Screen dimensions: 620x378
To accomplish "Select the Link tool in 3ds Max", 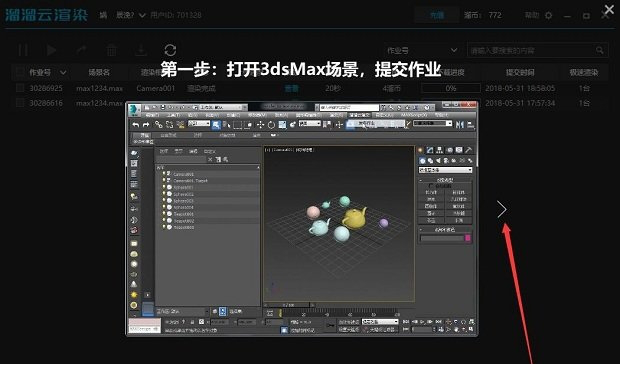I will point(158,125).
